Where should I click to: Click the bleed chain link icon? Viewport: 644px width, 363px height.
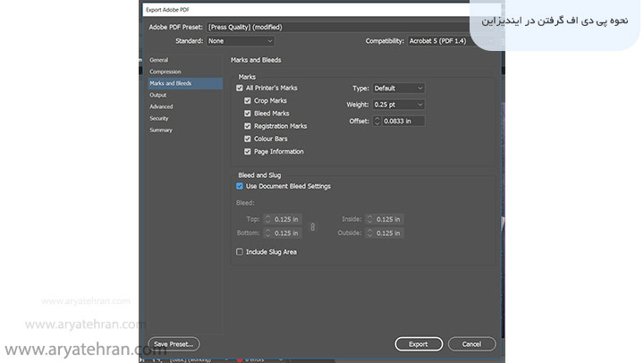point(312,226)
